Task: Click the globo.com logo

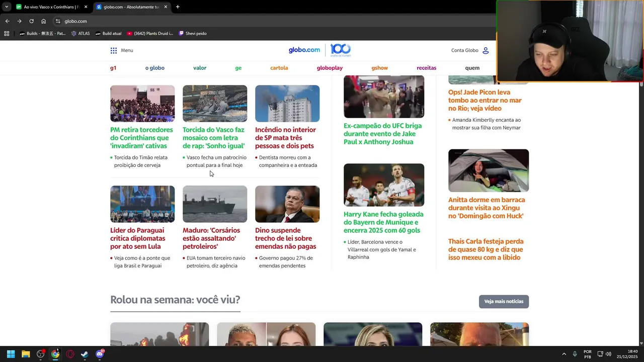Action: [304, 50]
